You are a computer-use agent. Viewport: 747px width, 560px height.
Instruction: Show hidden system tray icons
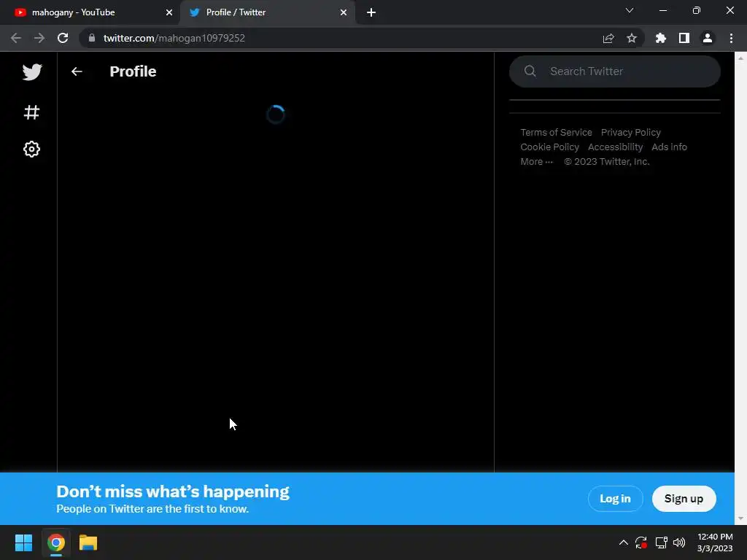click(x=623, y=542)
